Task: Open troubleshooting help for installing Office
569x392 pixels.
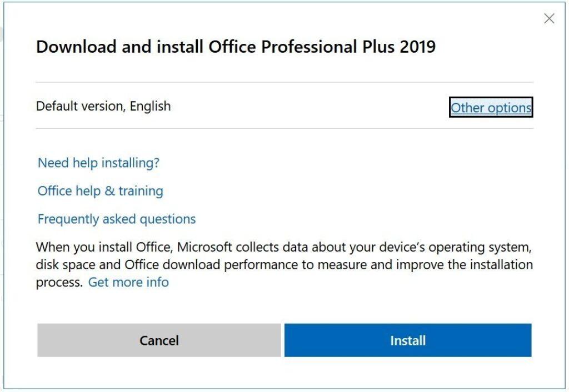Action: [x=98, y=163]
